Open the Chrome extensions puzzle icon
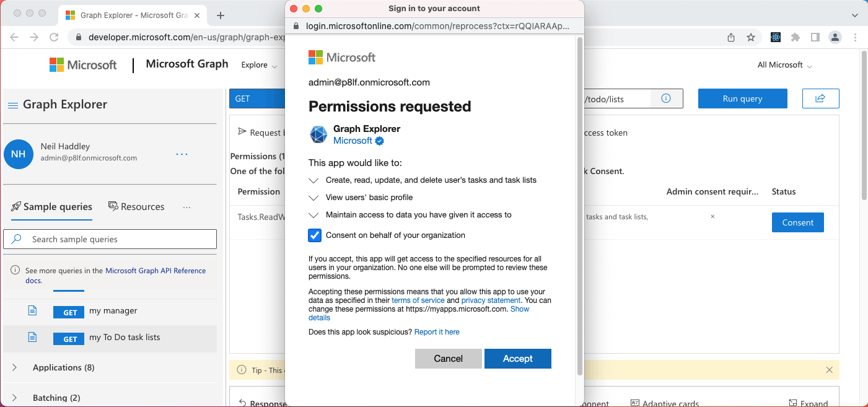This screenshot has height=407, width=868. coord(796,37)
